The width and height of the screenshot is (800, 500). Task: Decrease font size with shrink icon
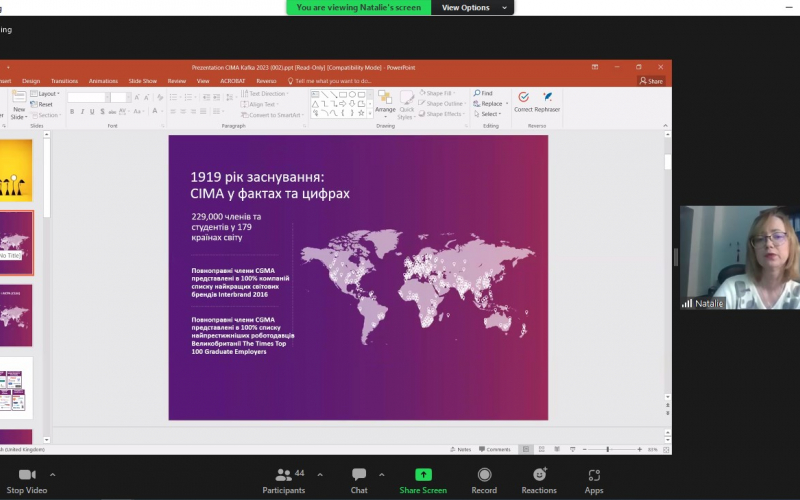pos(146,97)
